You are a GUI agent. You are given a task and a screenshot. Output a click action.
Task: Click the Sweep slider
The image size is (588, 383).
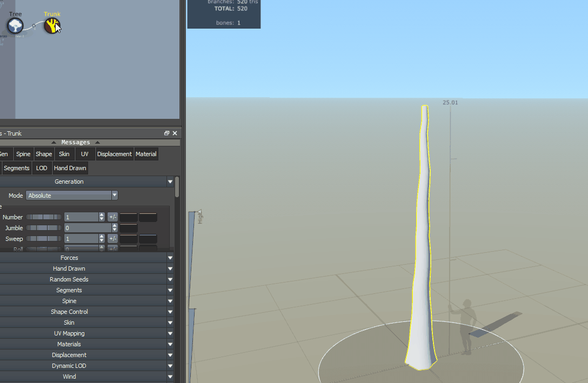click(44, 239)
